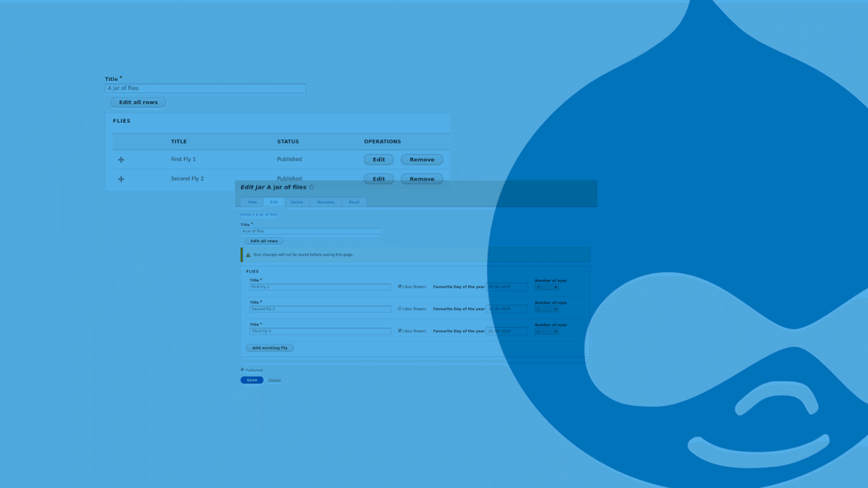868x488 pixels.
Task: Click the Delete link beside Save
Action: pos(275,380)
